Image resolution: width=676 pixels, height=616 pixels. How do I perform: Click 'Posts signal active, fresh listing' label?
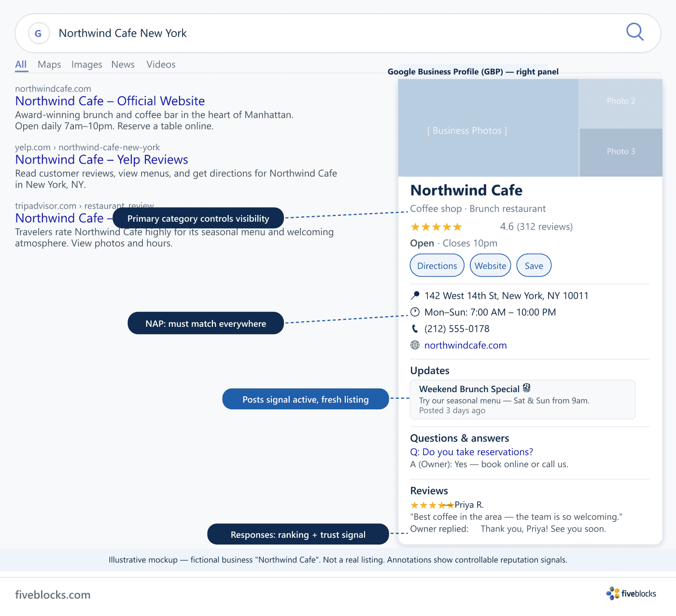306,399
